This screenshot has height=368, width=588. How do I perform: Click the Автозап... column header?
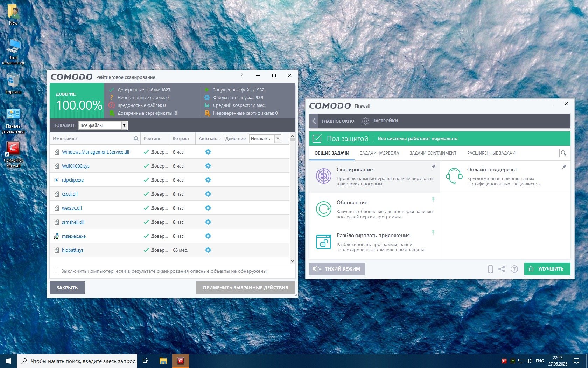click(x=209, y=138)
